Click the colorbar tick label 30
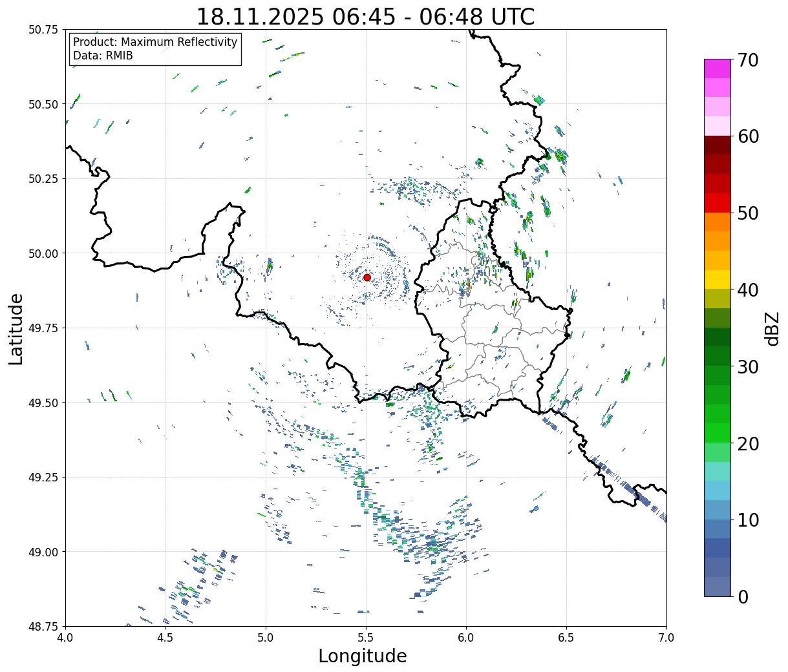 click(x=748, y=366)
